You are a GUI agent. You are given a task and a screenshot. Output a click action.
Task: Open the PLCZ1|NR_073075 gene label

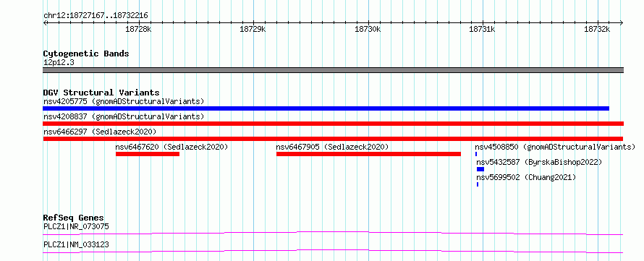coord(77,226)
